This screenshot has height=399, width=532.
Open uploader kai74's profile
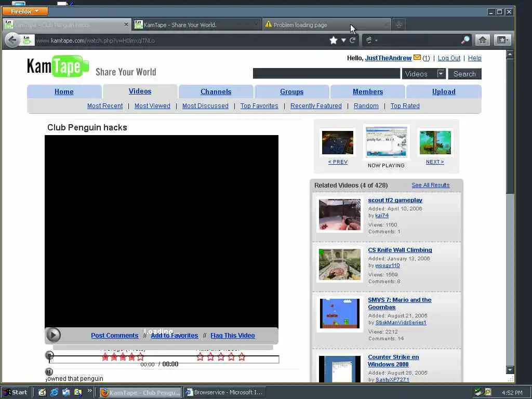[x=382, y=216]
